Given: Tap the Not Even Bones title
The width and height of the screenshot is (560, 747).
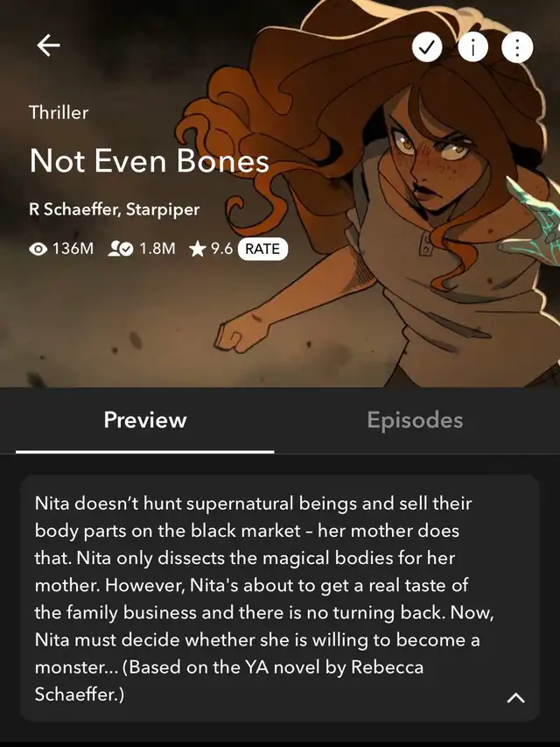Looking at the screenshot, I should pyautogui.click(x=149, y=160).
